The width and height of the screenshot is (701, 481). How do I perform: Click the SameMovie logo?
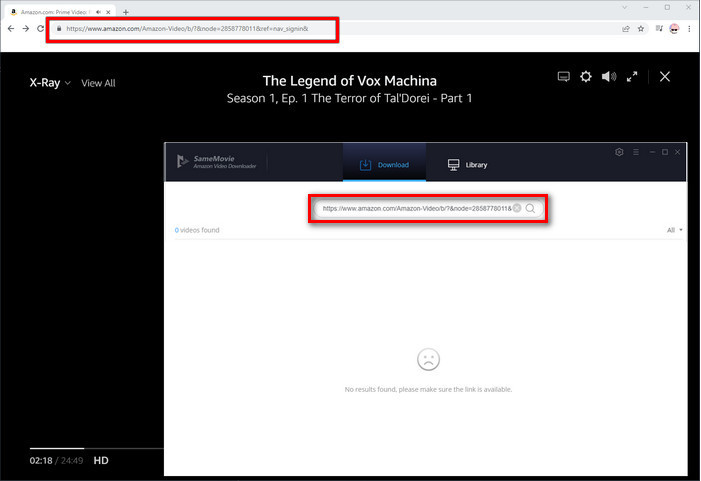[216, 162]
